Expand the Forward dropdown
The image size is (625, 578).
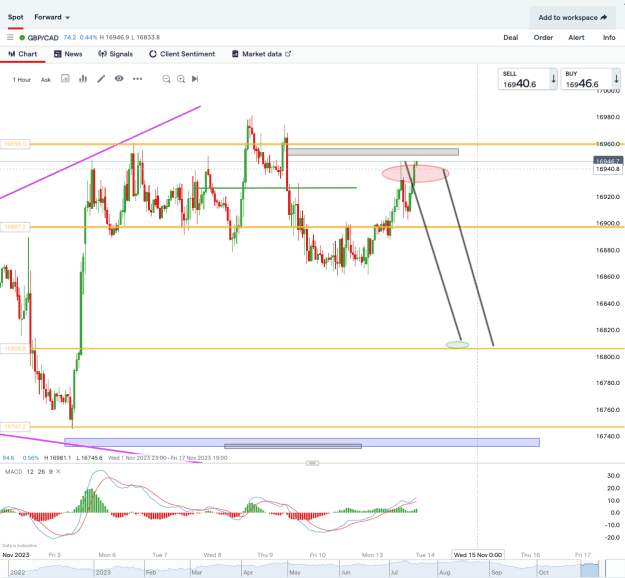[52, 17]
